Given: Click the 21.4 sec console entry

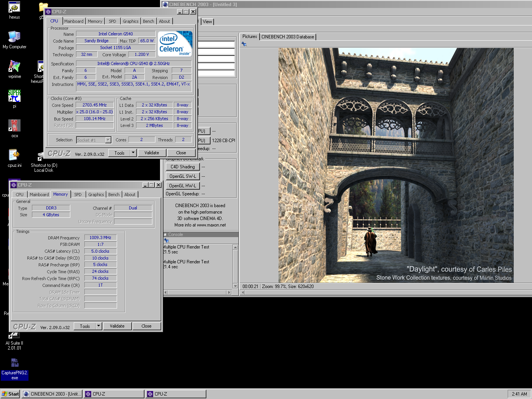Looking at the screenshot, I should pos(171,267).
